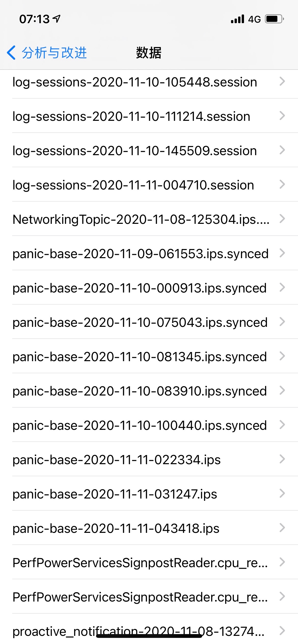Screen dimensions: 298x644
Task: Tap chevron for panic-base-2020-11-10-000913.ips.synced
Action: point(282,287)
